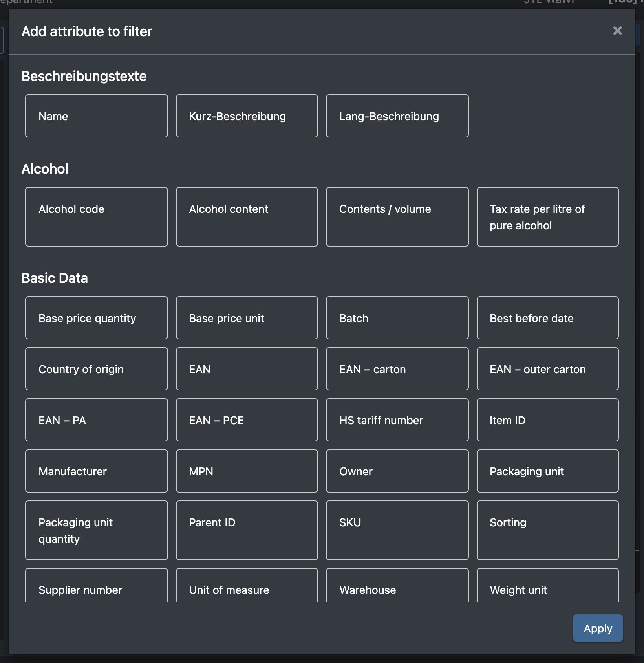Viewport: 644px width, 663px height.
Task: Close the Add attribute to filter dialog
Action: click(x=617, y=31)
